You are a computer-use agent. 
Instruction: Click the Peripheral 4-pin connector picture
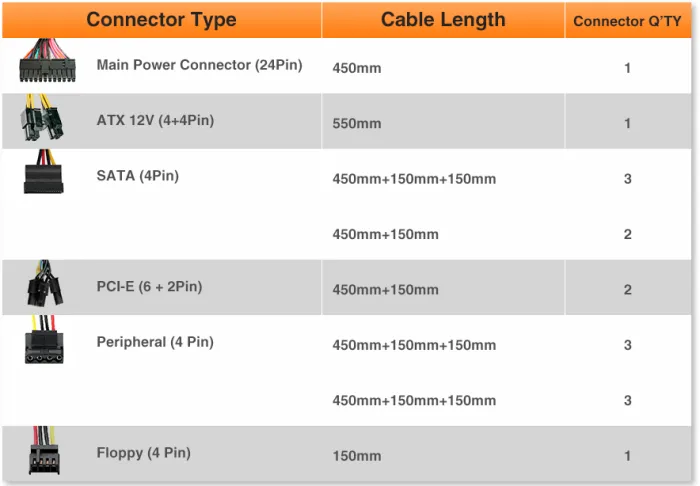44,343
